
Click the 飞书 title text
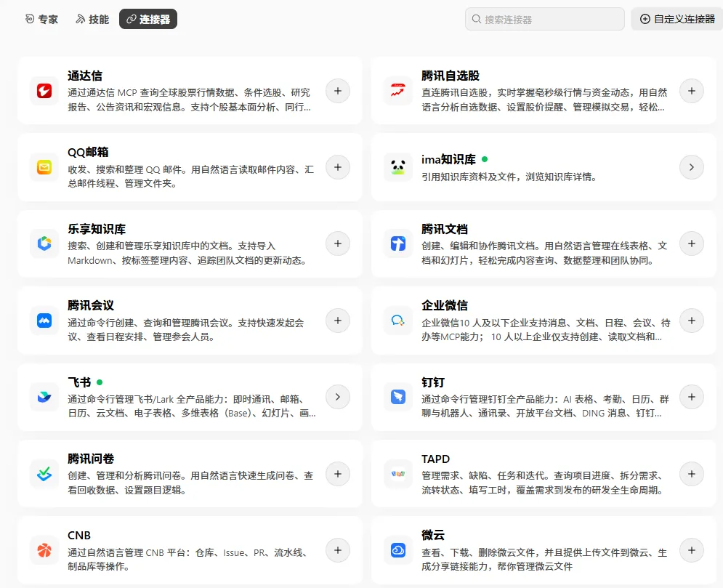(x=79, y=382)
